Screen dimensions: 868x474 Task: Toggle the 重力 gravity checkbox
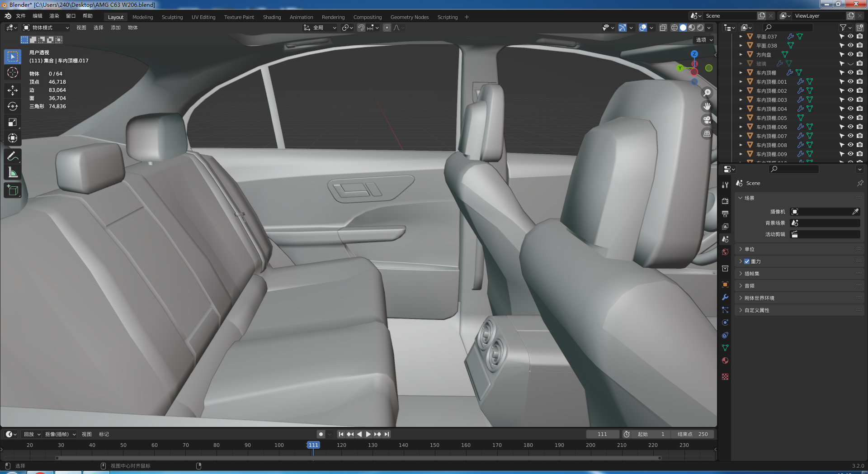tap(747, 261)
